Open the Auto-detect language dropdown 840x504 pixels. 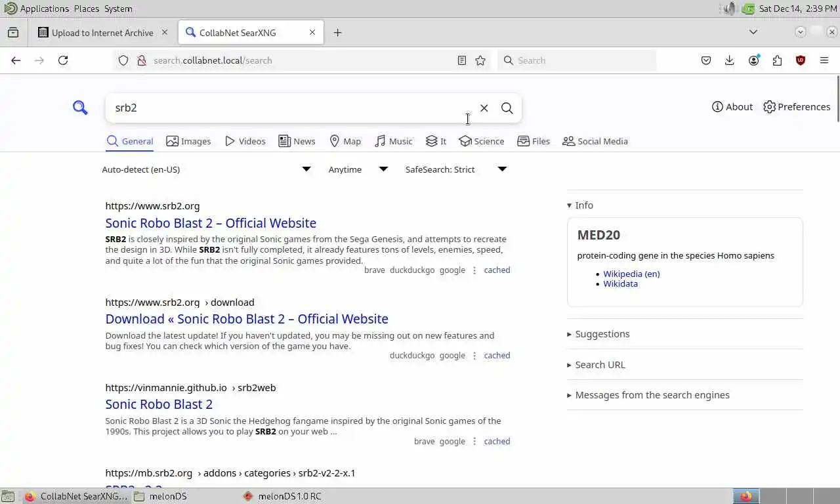[x=207, y=169]
